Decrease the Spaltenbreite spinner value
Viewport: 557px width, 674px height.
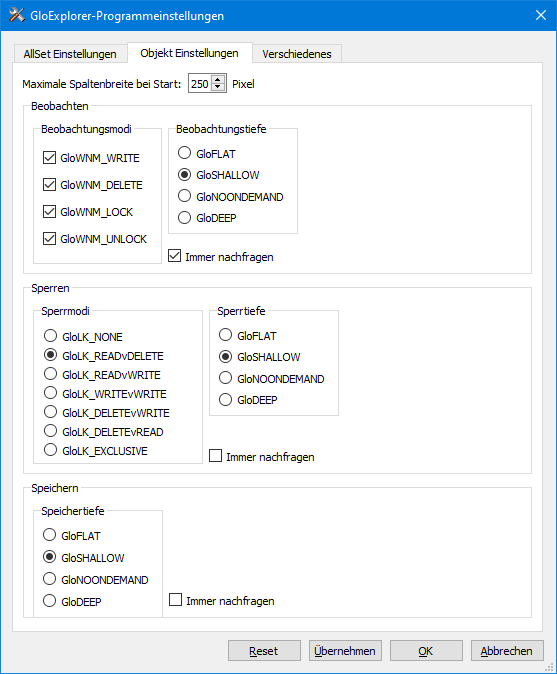coord(218,87)
